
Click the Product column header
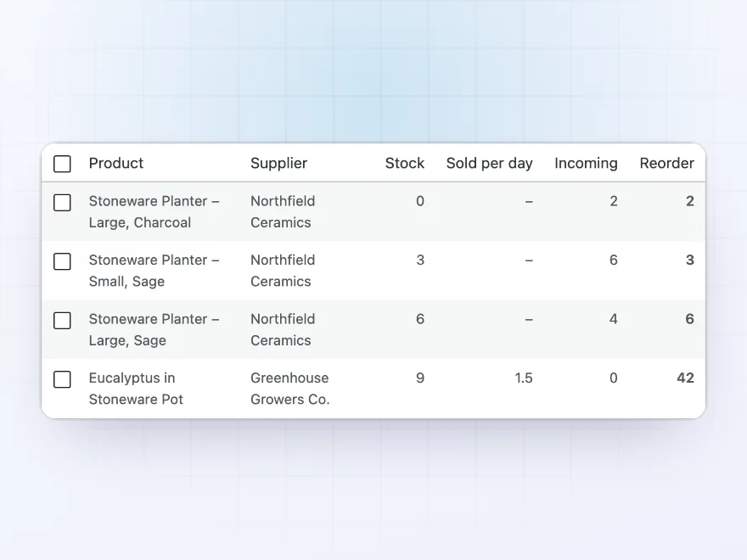(x=115, y=163)
